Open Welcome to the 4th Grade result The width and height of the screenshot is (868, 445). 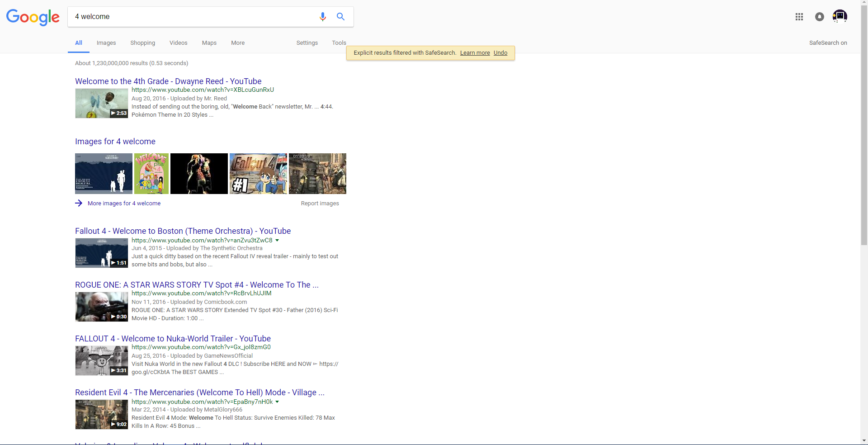168,81
